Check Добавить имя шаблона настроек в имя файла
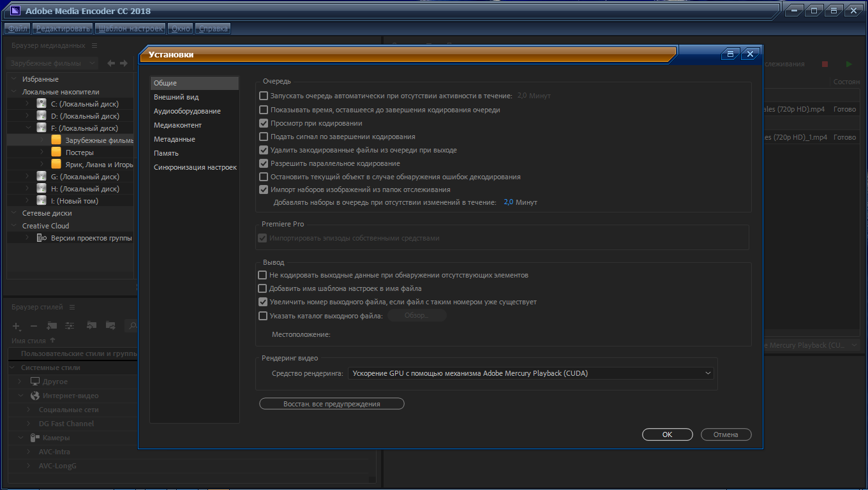This screenshot has width=868, height=490. point(262,288)
